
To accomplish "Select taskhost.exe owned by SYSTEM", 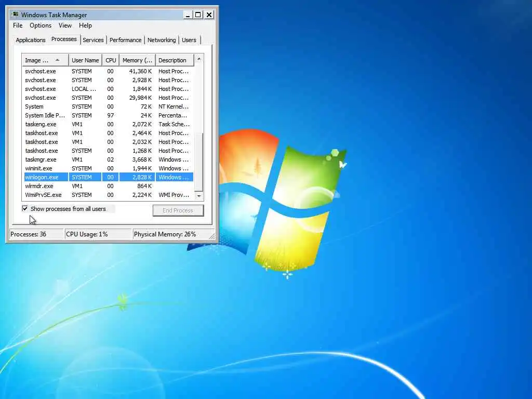I will click(108, 151).
